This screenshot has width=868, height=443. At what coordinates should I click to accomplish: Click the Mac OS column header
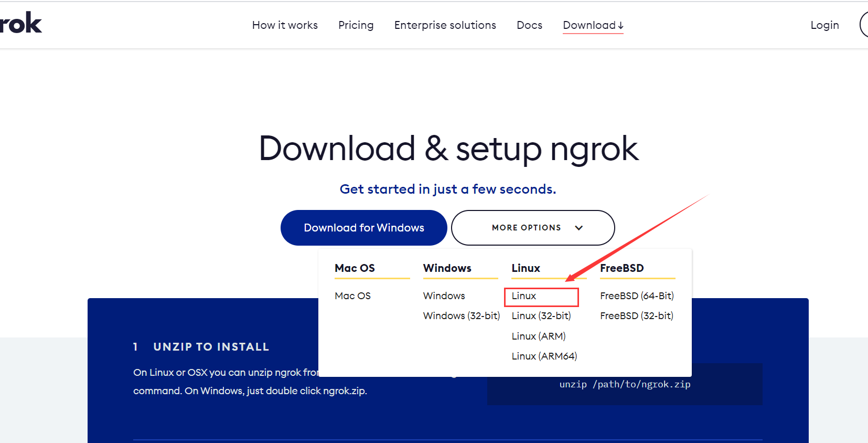(355, 268)
